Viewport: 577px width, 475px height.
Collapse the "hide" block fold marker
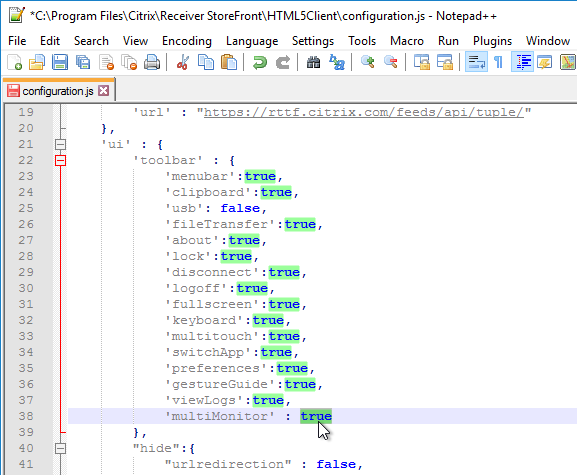[60, 448]
